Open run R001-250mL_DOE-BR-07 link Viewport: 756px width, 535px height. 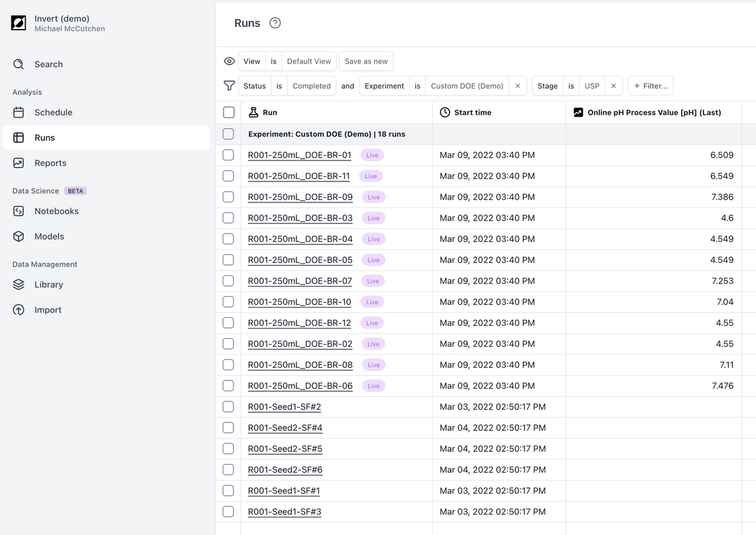coord(300,281)
